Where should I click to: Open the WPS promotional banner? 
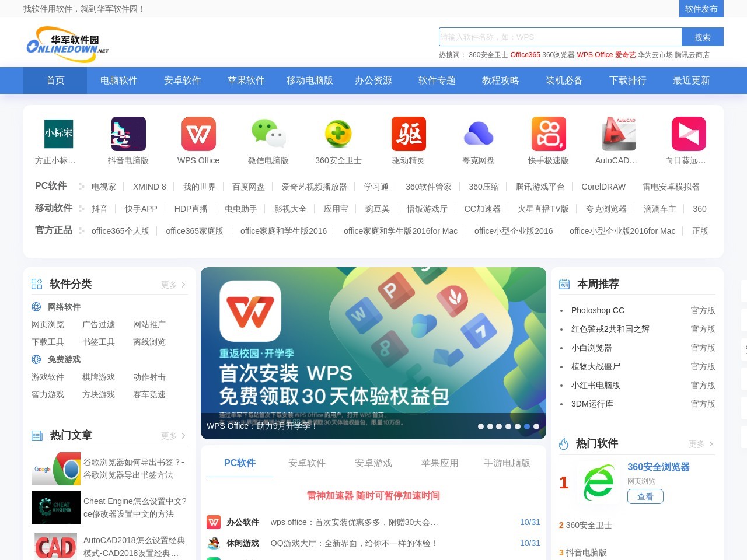pyautogui.click(x=373, y=353)
